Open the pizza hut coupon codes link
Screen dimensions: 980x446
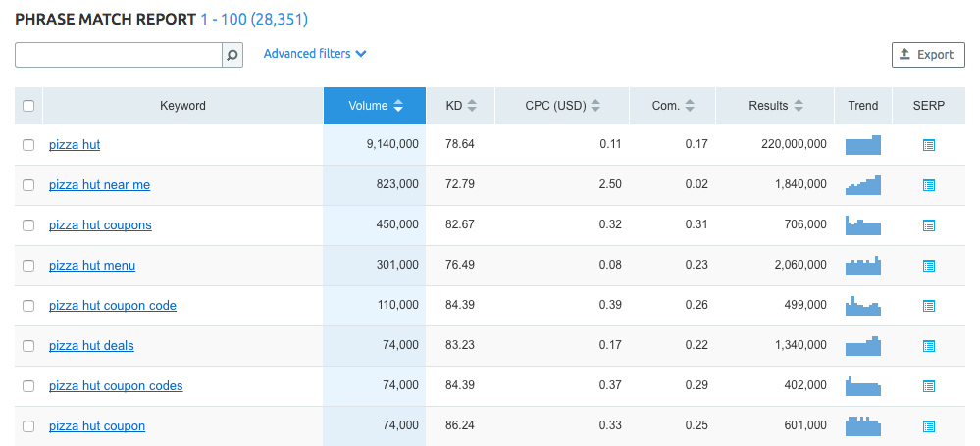116,386
